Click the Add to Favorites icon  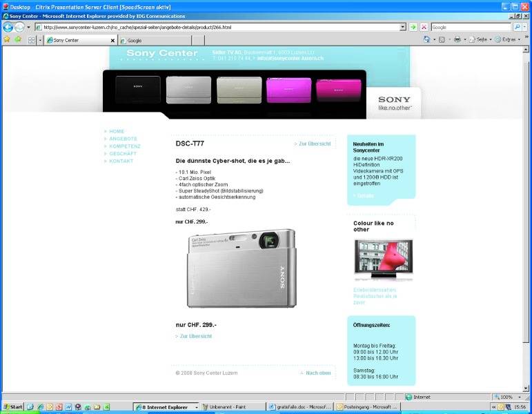[x=18, y=40]
